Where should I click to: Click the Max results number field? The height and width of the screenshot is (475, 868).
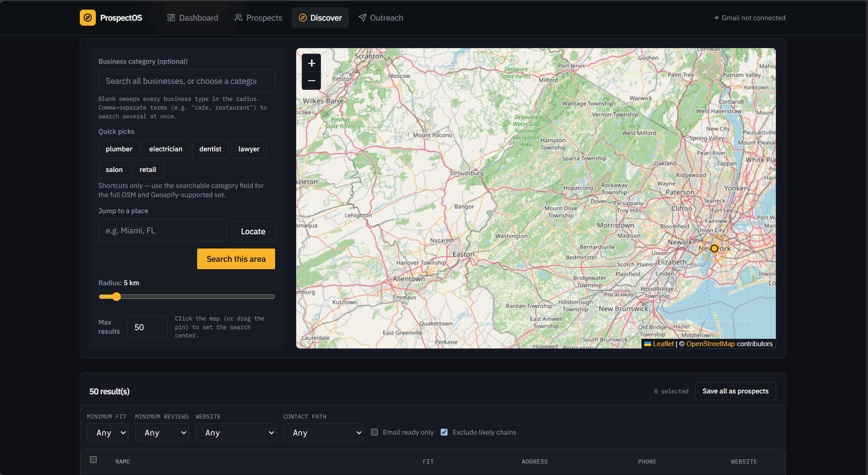(x=147, y=327)
